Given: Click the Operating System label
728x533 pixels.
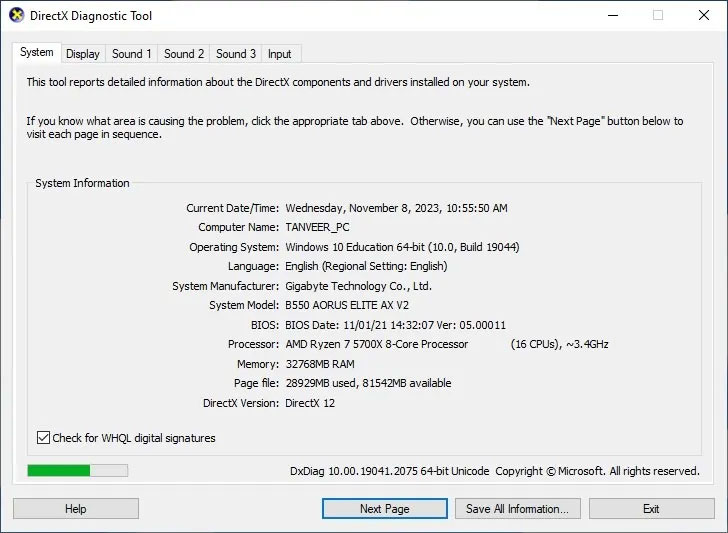Looking at the screenshot, I should pyautogui.click(x=234, y=247).
